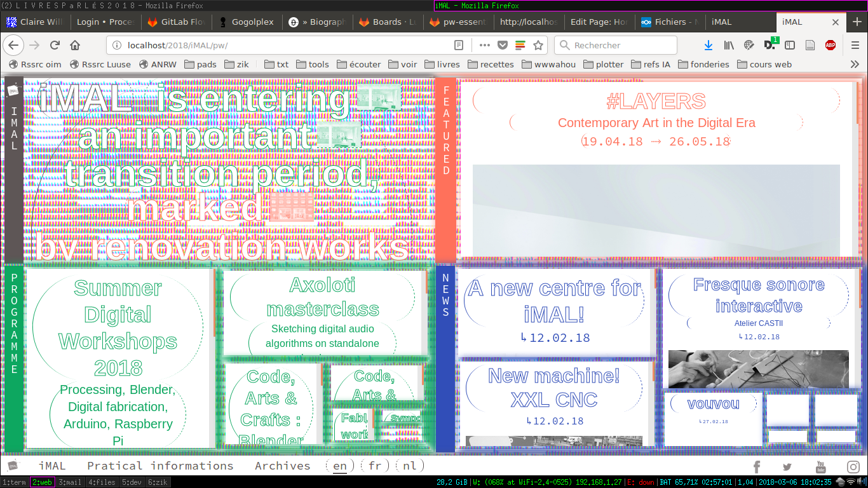Open iMAL's YouTube channel in footer
This screenshot has height=488, width=868.
[820, 467]
